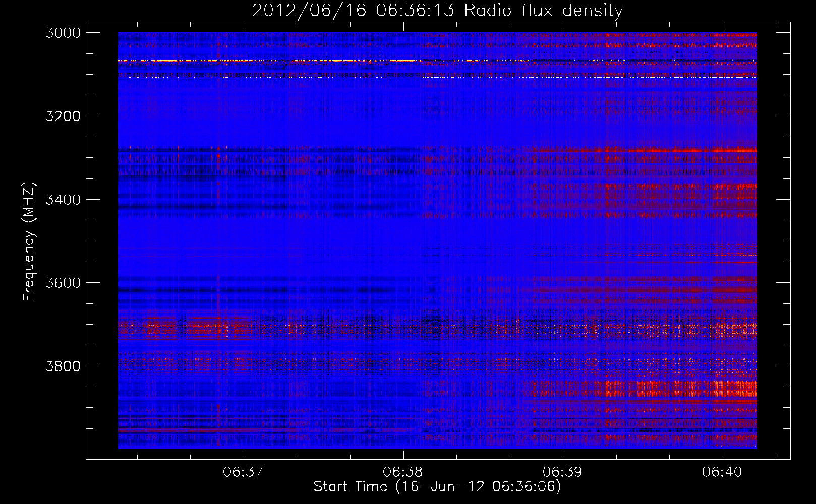This screenshot has height=504, width=816.
Task: Click the 06:37 time tick label
Action: tap(243, 472)
